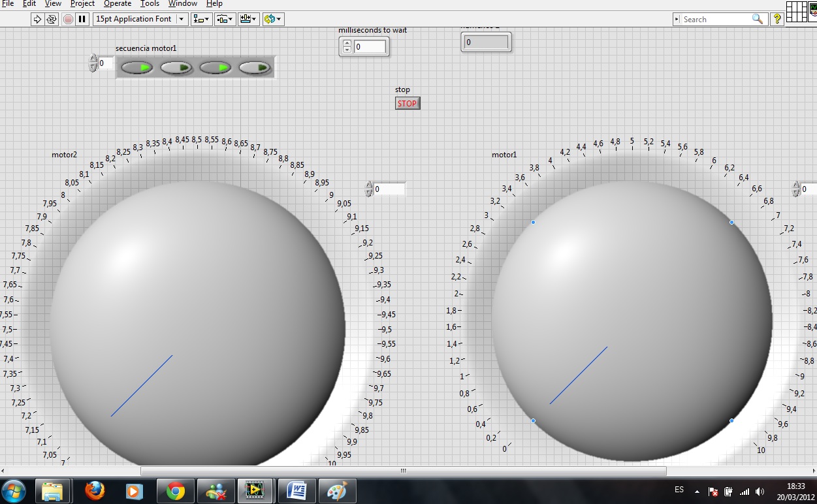The width and height of the screenshot is (817, 504).
Task: Switch to Microsoft Word taskbar icon
Action: click(296, 491)
